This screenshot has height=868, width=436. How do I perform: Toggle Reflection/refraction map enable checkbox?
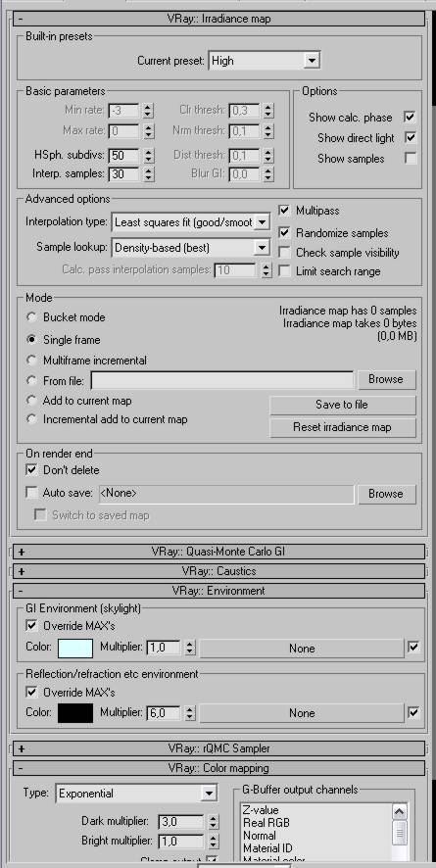click(413, 712)
